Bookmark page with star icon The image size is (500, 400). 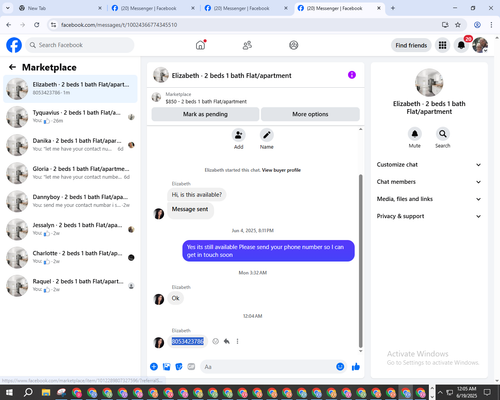458,25
